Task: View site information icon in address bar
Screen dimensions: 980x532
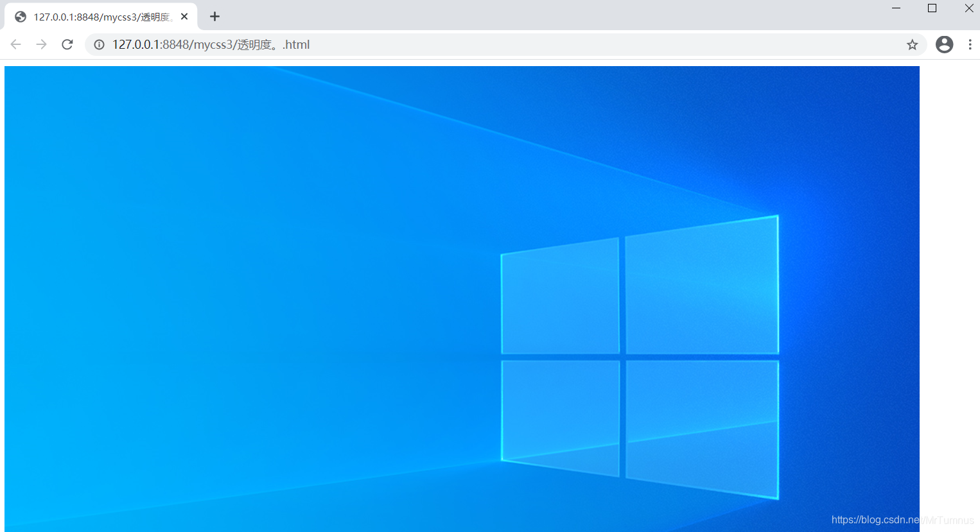Action: click(x=99, y=44)
